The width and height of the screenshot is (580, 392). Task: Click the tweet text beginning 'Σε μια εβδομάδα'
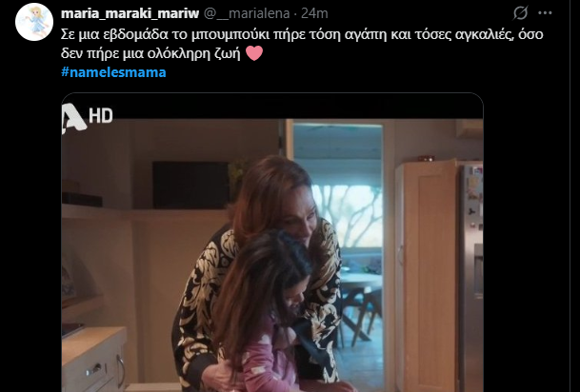tap(302, 34)
